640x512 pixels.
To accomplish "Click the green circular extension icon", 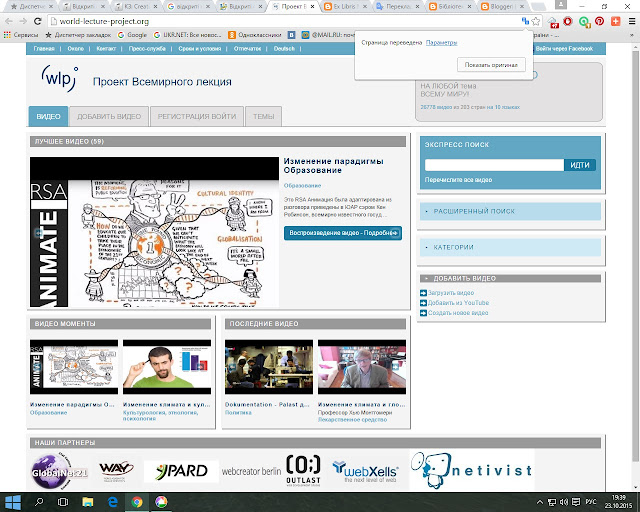I will point(584,22).
